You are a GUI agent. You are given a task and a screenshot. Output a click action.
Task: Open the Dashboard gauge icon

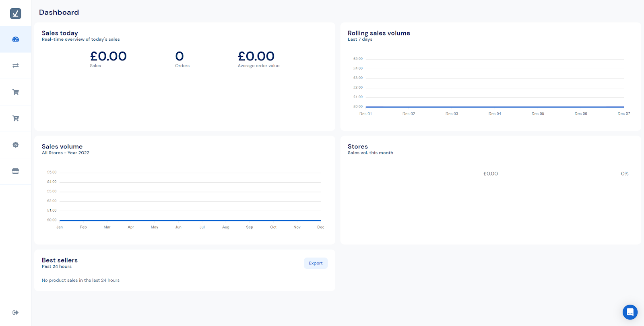[16, 39]
